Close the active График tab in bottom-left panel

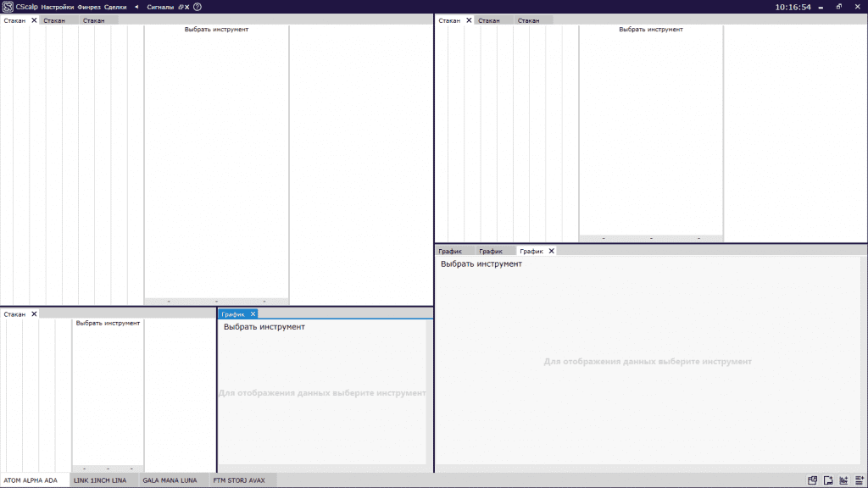click(253, 314)
